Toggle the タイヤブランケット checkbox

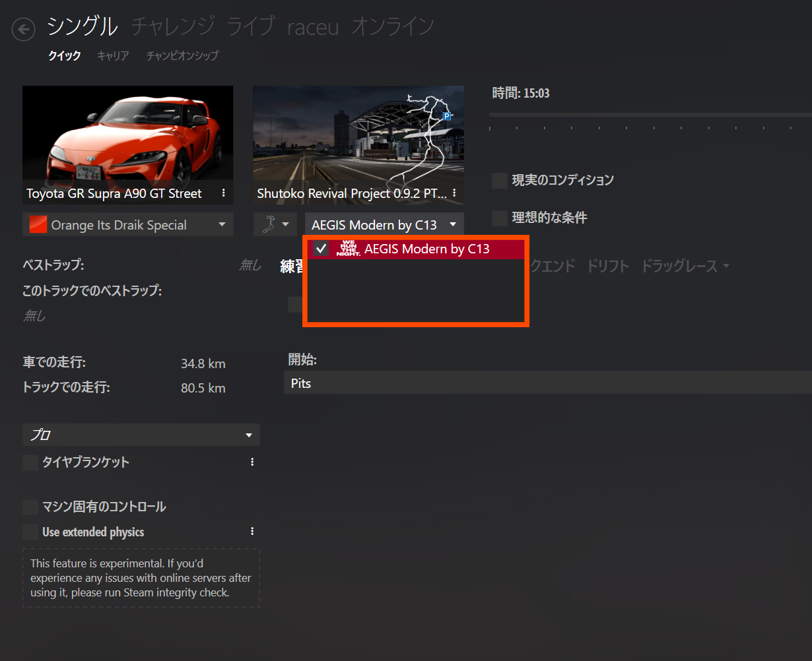pos(30,462)
